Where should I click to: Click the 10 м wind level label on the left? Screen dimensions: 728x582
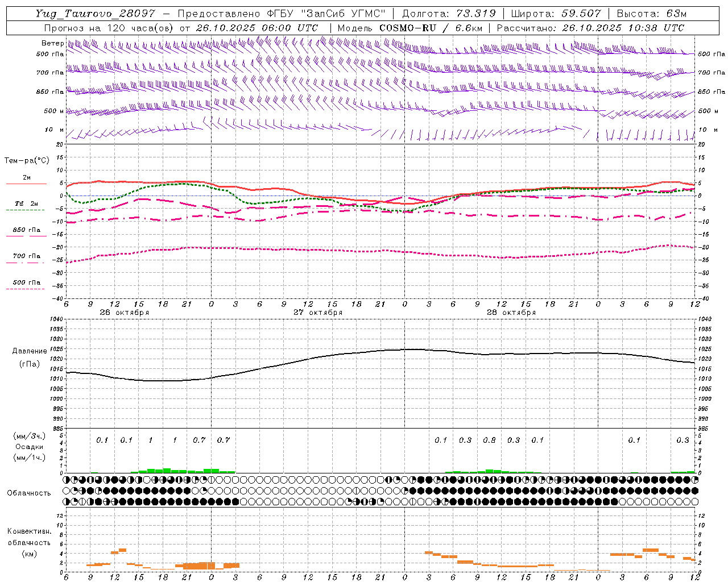tap(54, 130)
